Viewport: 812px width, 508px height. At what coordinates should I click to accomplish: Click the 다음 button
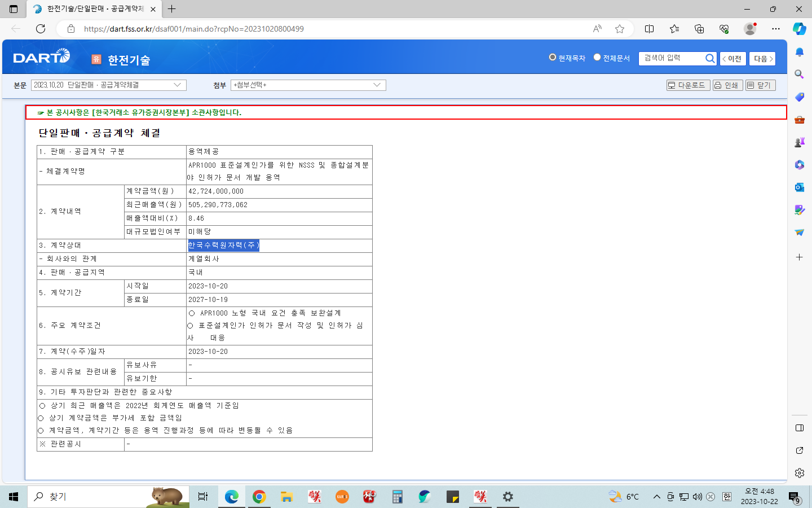click(x=763, y=59)
